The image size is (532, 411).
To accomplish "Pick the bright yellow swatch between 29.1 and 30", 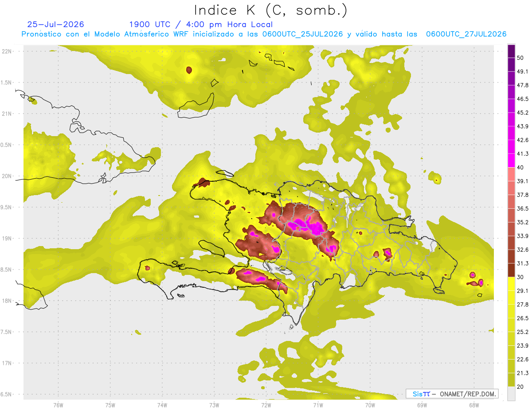I will click(x=511, y=284).
